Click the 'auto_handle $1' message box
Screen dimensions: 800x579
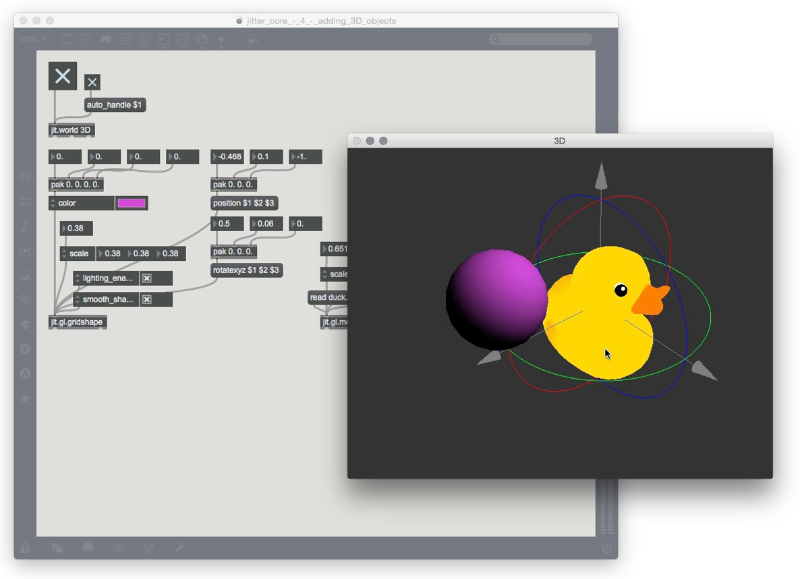[116, 104]
